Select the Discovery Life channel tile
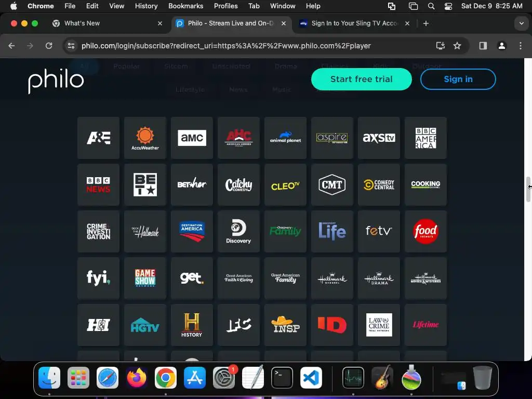 click(332, 231)
